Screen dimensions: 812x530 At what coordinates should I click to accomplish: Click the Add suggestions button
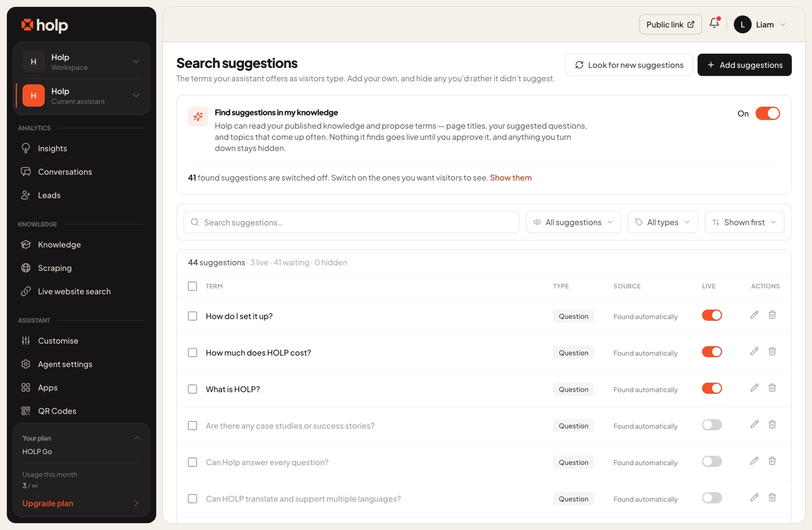(745, 65)
